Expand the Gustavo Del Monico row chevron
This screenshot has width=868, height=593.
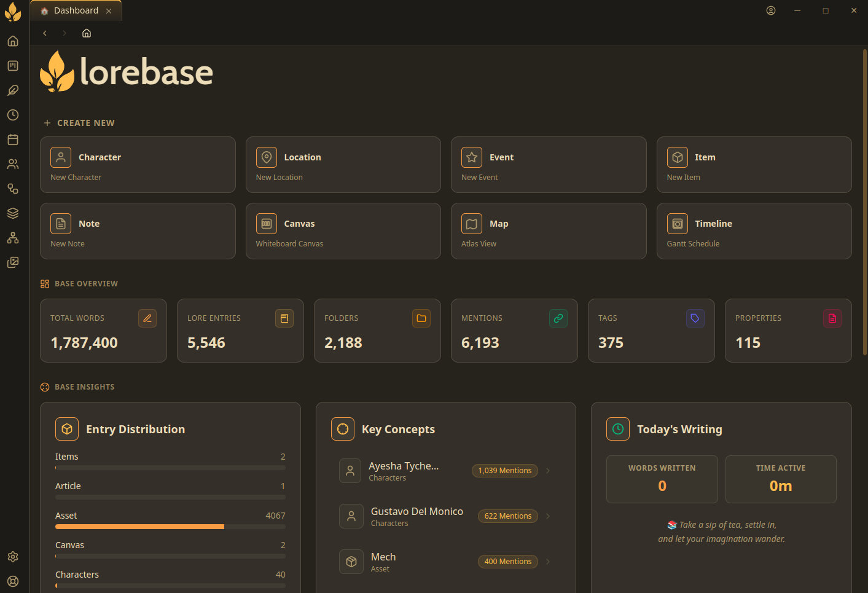pos(548,516)
